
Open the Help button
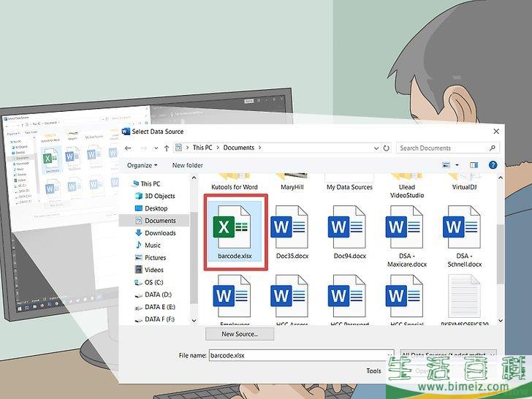click(493, 165)
